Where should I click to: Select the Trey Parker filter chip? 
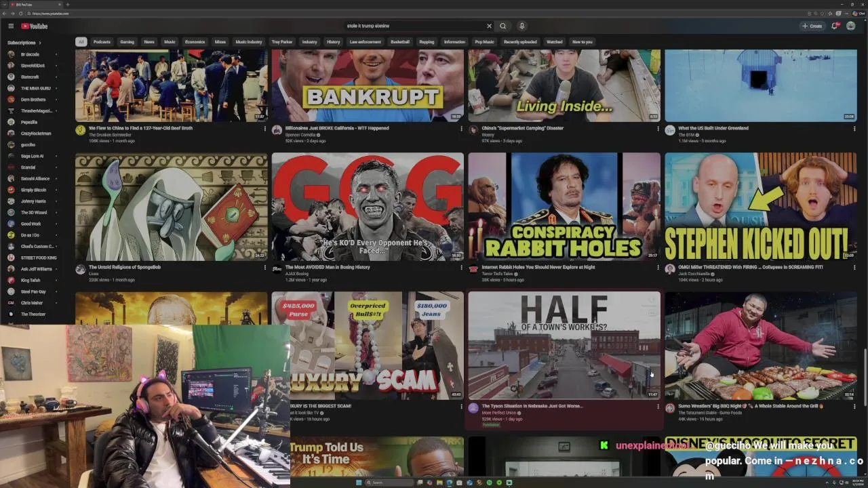point(282,42)
